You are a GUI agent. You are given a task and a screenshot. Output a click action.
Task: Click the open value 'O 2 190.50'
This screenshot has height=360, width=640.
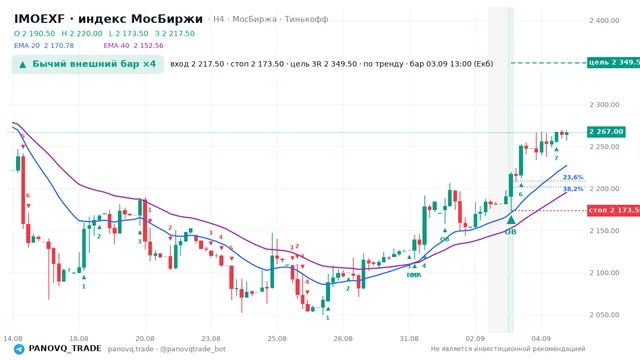click(35, 33)
